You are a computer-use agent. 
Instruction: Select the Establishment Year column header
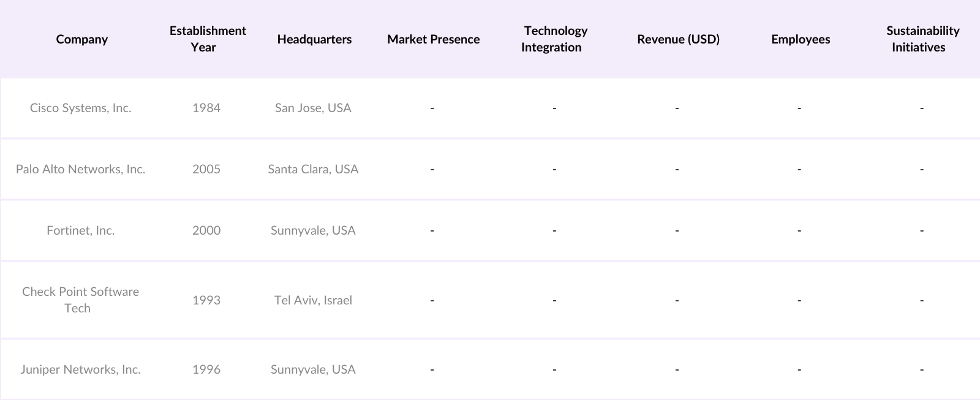pos(208,39)
